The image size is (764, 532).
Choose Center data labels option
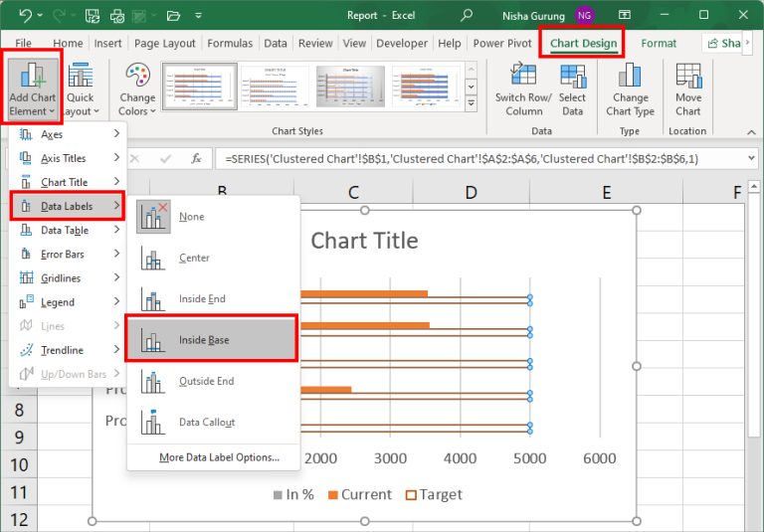click(x=214, y=258)
